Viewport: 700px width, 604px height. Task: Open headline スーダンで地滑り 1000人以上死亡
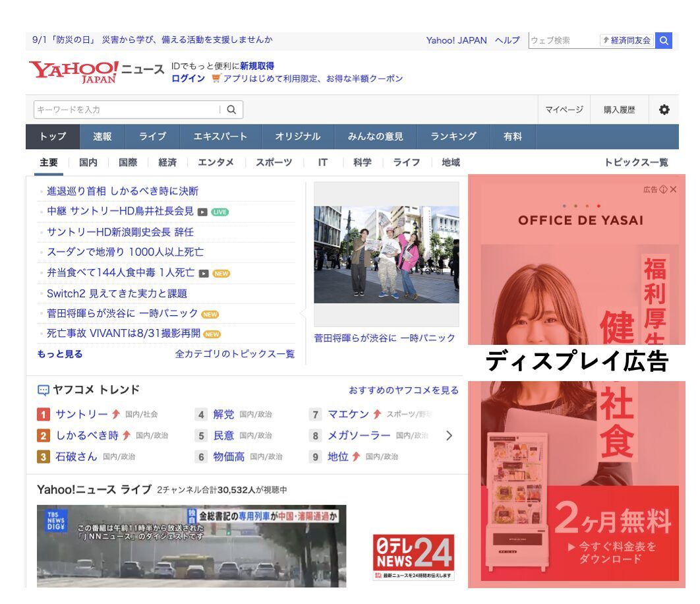click(125, 253)
